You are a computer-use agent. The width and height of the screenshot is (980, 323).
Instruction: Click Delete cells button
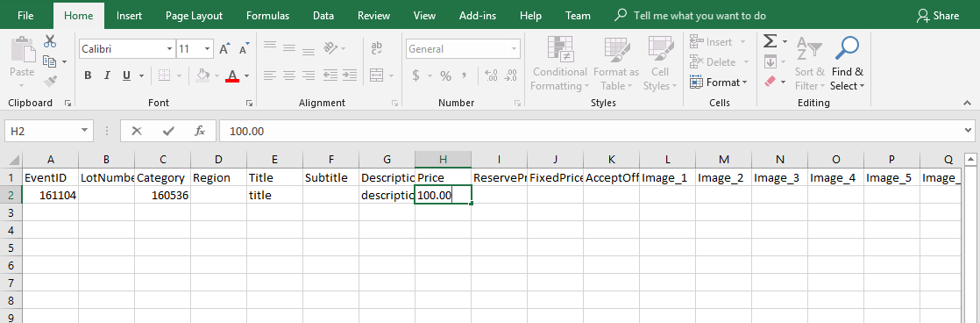714,62
